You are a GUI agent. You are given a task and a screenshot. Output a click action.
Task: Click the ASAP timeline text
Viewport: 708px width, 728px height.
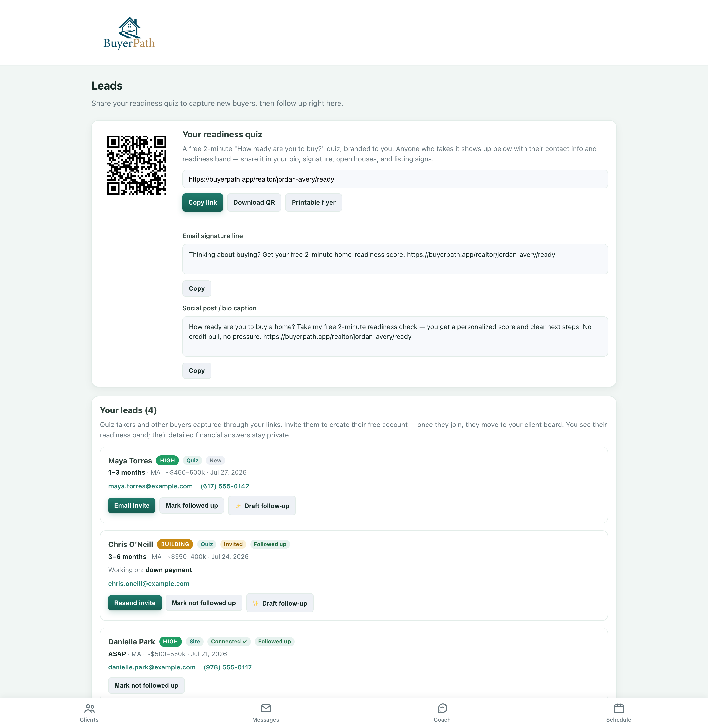tap(117, 654)
